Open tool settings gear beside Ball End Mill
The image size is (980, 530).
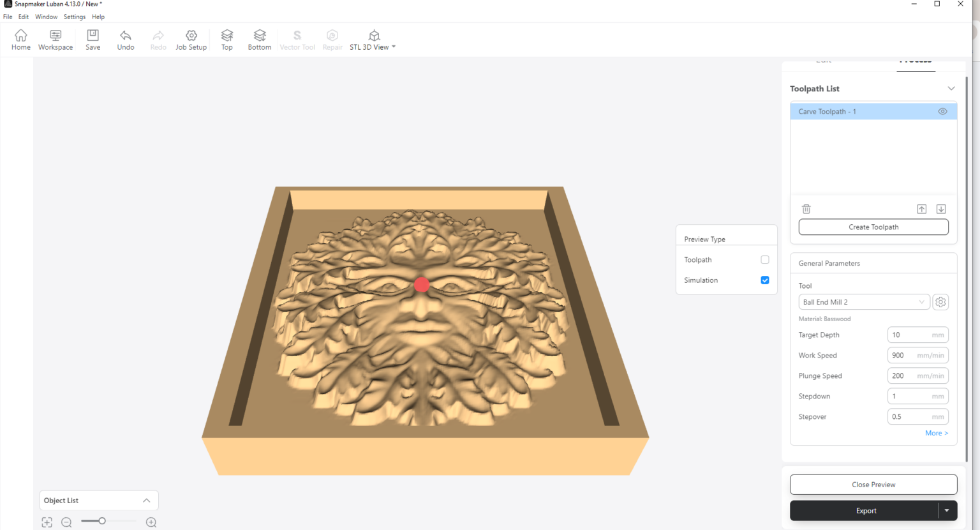[x=940, y=301]
